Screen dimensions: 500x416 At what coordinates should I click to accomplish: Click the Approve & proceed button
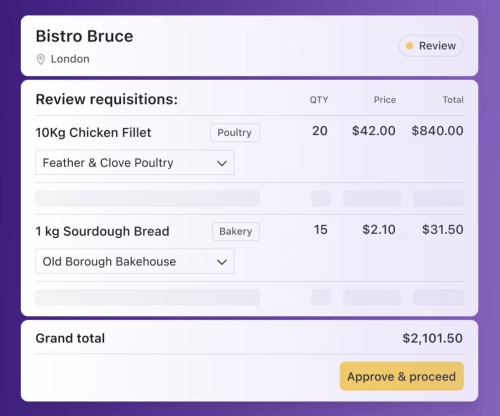click(402, 376)
